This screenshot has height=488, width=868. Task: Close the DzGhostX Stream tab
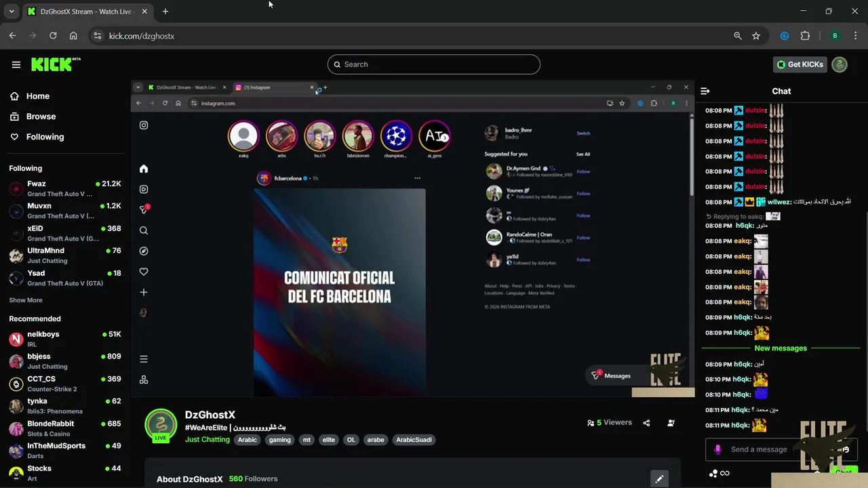144,12
